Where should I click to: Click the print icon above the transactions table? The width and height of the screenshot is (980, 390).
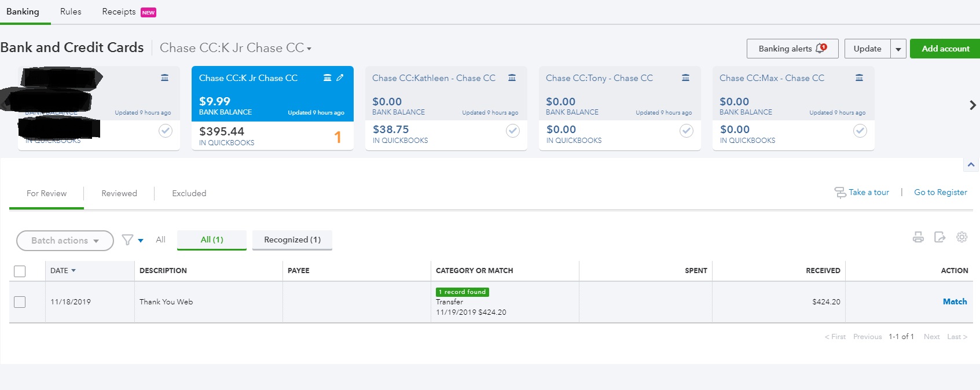pyautogui.click(x=918, y=237)
